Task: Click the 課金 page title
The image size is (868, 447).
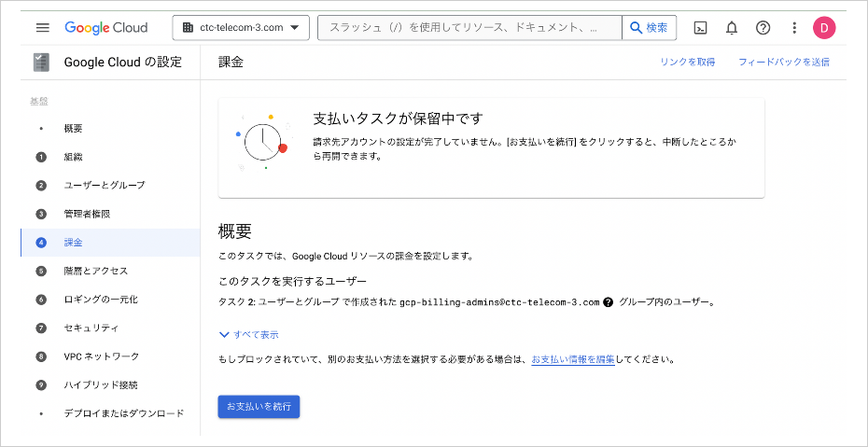Action: (231, 62)
